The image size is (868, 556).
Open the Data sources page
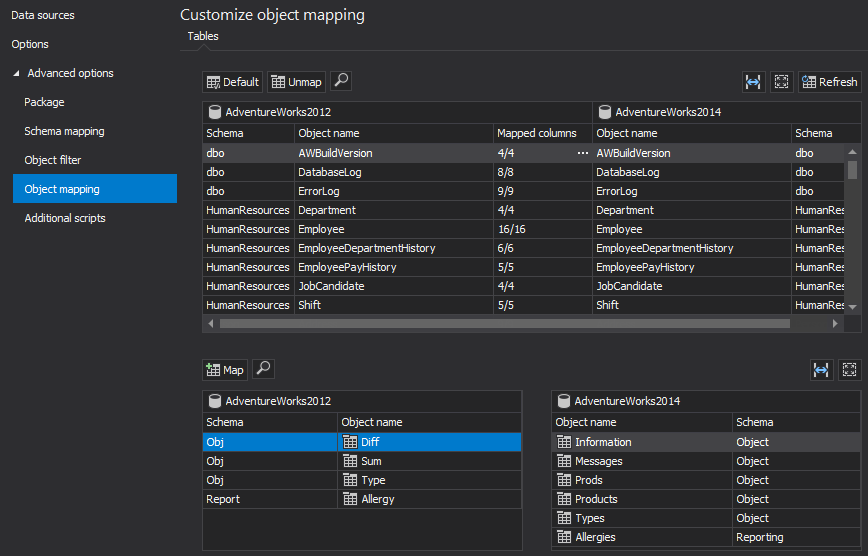pyautogui.click(x=43, y=15)
